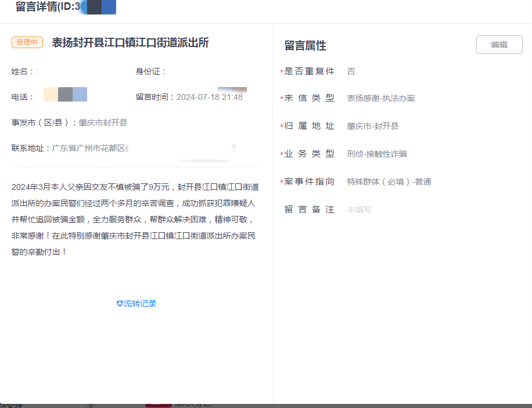This screenshot has height=408, width=532.
Task: Click the 是否重复件 field label
Action: pyautogui.click(x=309, y=71)
